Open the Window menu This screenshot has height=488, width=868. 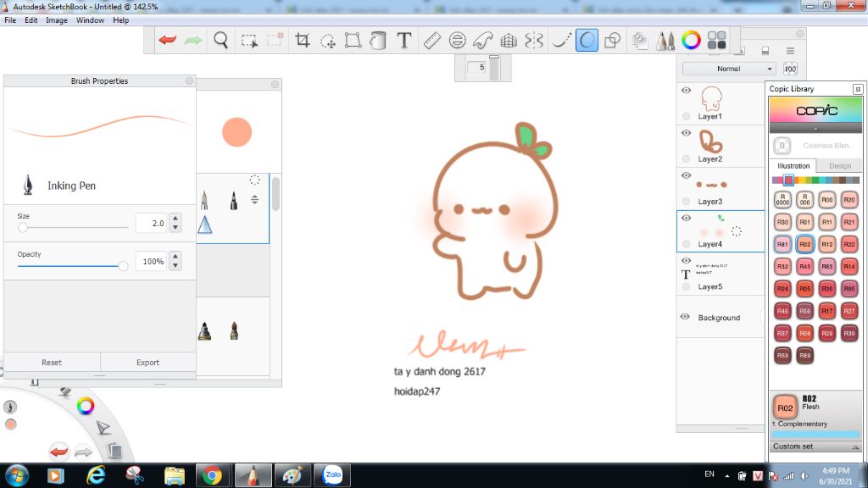(x=90, y=20)
